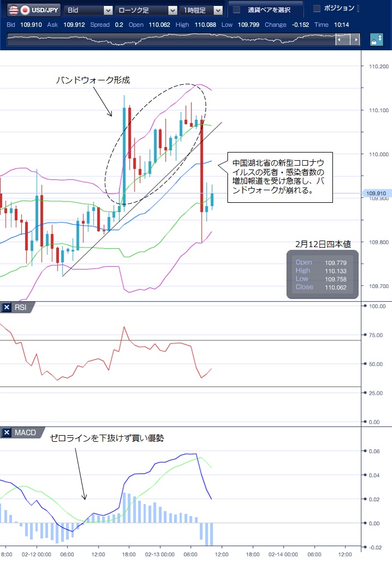This screenshot has height=562, width=392.
Task: Click the バンドウォーク形成 annotation label
Action: pos(93,80)
